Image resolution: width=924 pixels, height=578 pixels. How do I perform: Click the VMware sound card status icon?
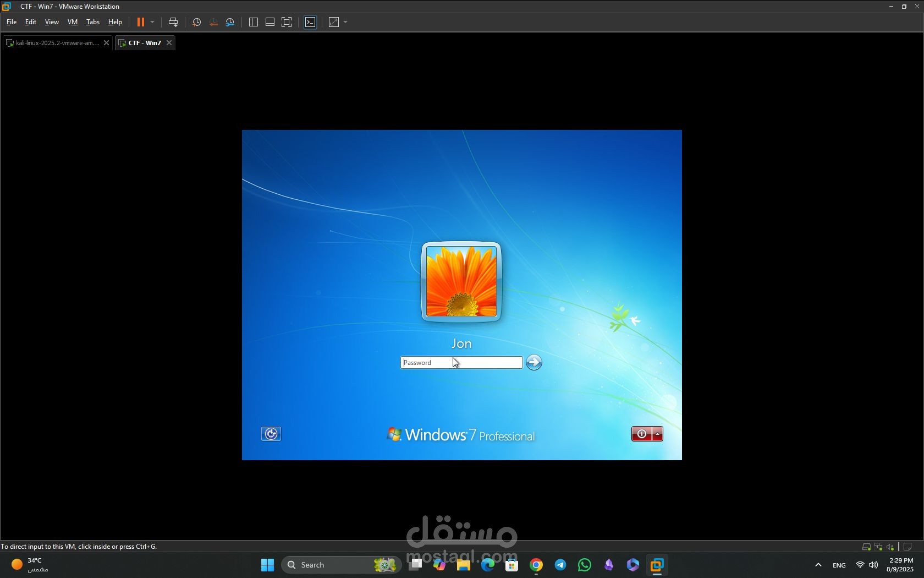pos(890,547)
